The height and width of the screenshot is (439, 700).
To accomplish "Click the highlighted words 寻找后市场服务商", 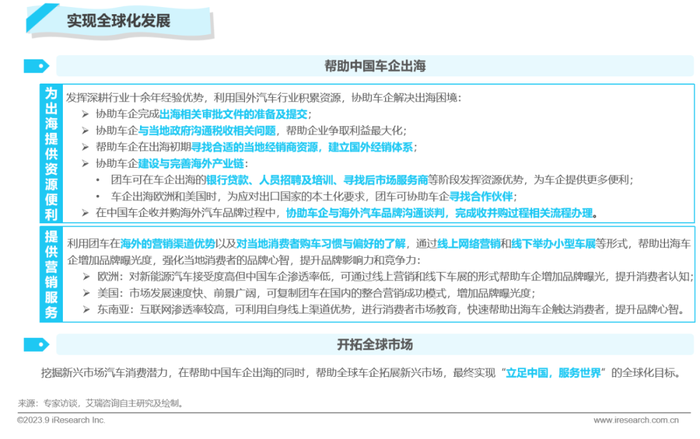I will (x=386, y=180).
